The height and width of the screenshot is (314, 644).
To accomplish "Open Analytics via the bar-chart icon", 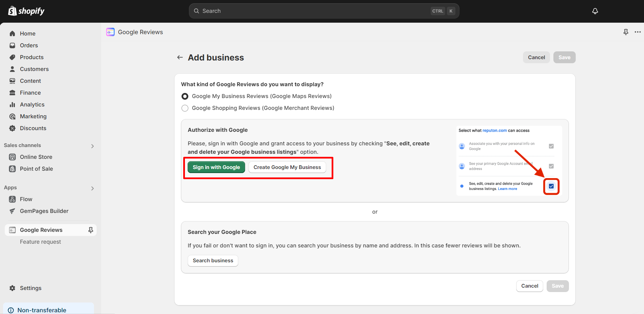I will pos(12,104).
